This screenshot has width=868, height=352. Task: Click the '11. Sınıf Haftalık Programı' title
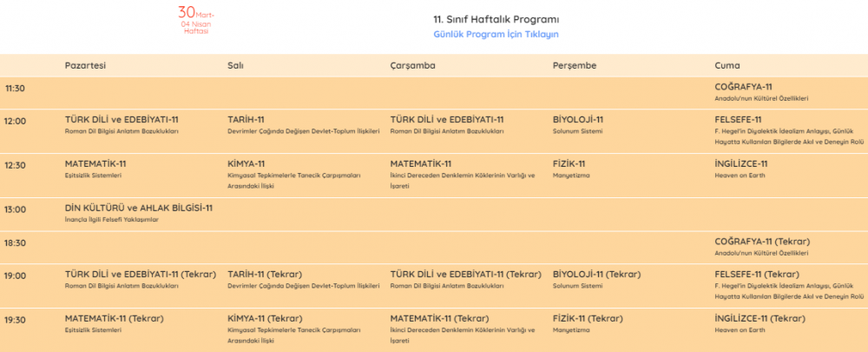[496, 18]
